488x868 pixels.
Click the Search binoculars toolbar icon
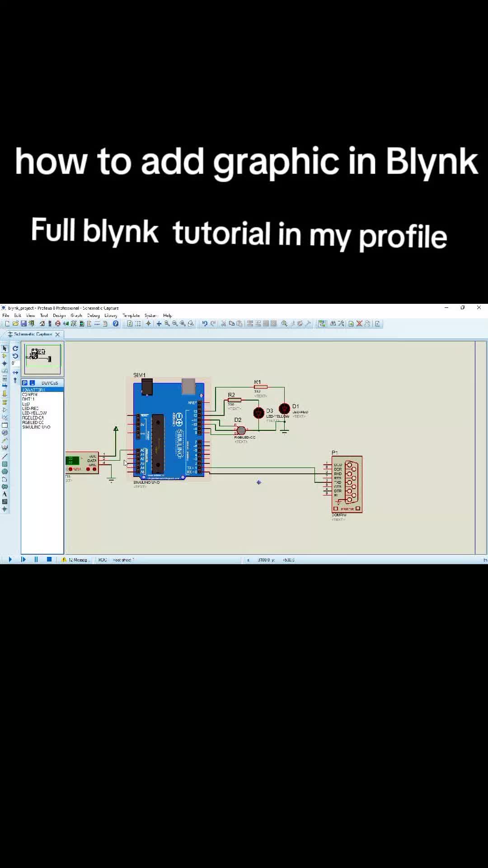click(333, 323)
